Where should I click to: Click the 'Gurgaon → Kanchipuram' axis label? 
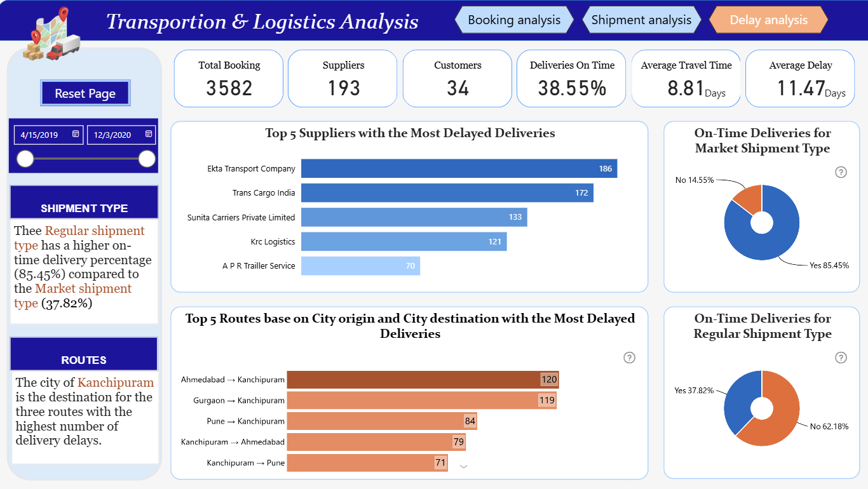tap(239, 401)
